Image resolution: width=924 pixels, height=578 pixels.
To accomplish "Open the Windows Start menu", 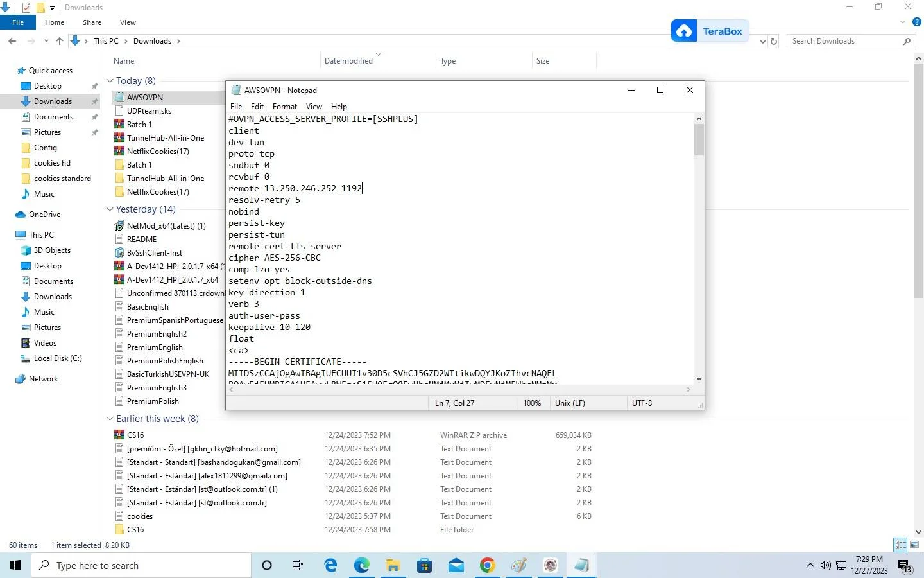I will point(15,565).
